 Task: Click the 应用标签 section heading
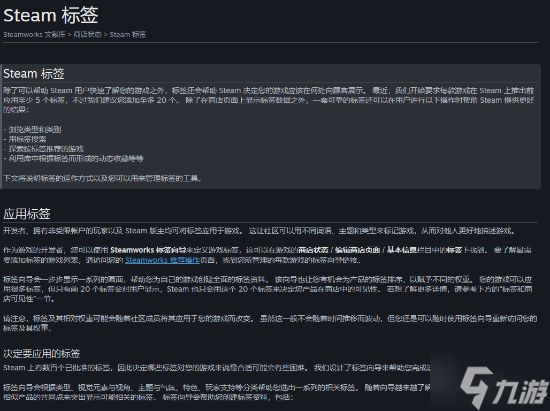(x=27, y=214)
